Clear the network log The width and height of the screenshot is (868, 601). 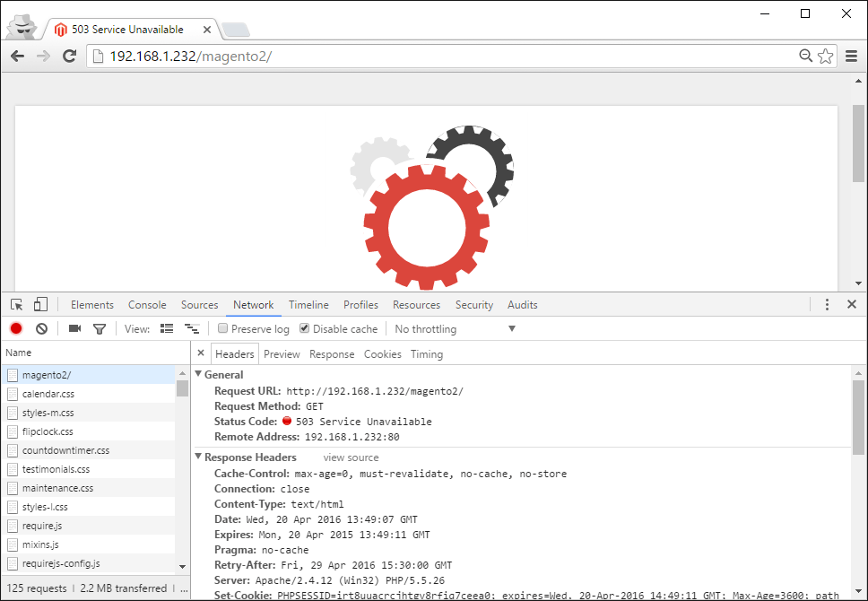pos(41,328)
